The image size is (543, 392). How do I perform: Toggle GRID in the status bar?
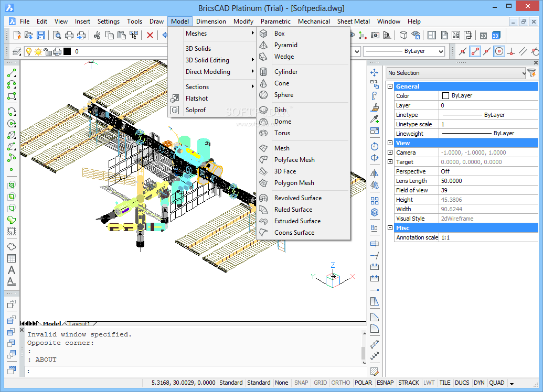[x=321, y=383]
